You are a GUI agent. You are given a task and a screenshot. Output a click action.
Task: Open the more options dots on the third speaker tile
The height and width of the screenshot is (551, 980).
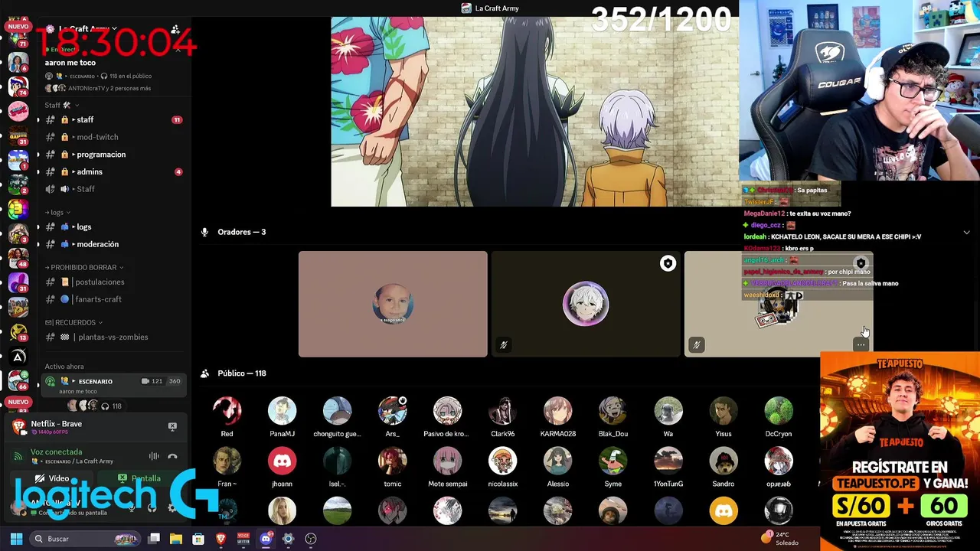861,345
